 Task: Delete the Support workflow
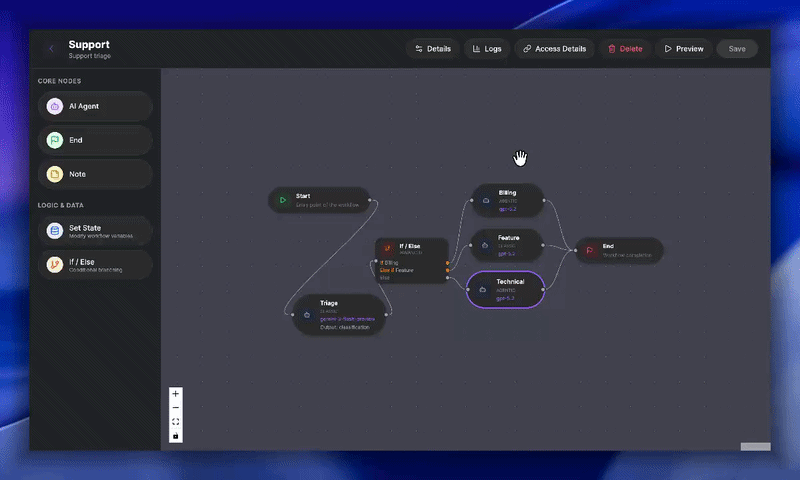(x=624, y=48)
